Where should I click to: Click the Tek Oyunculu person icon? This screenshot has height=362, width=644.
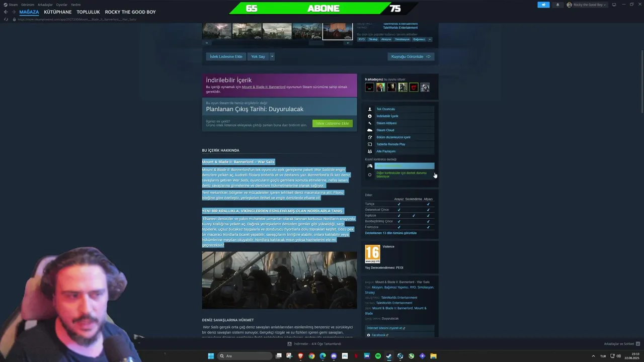point(370,109)
